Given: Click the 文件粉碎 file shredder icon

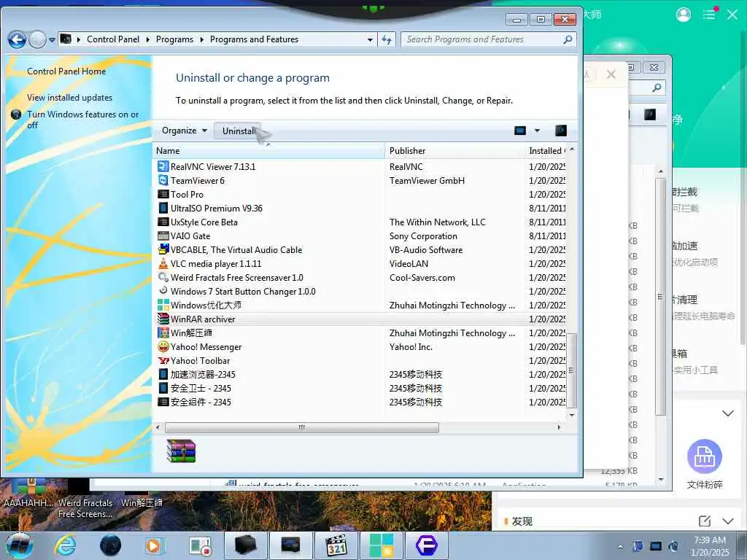Looking at the screenshot, I should 705,456.
